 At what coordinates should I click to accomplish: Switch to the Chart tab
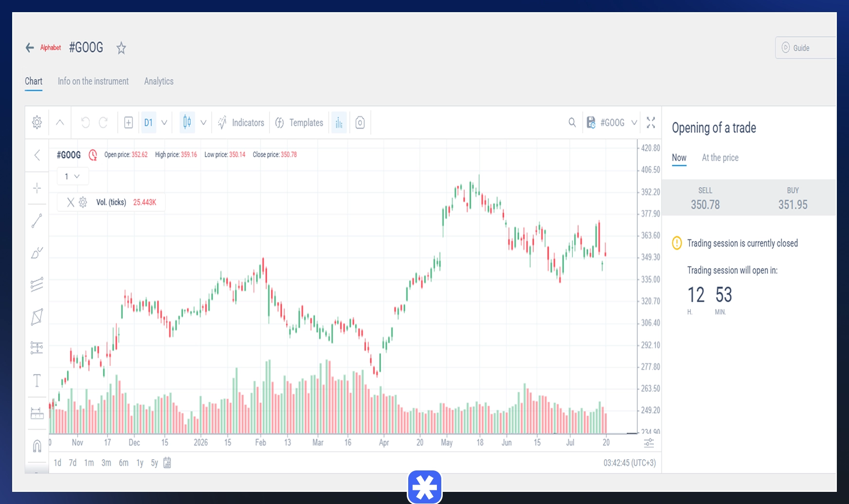pyautogui.click(x=34, y=81)
